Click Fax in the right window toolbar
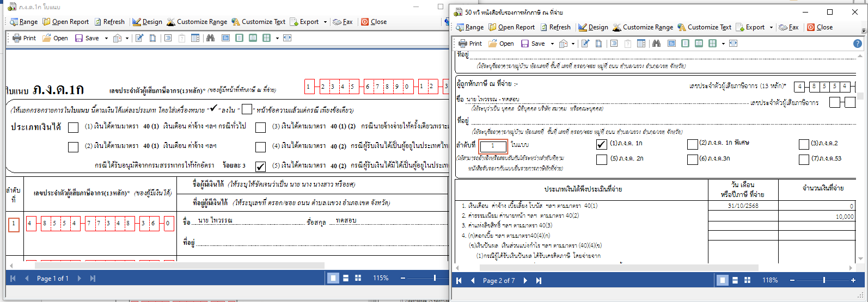This screenshot has width=868, height=302. [x=788, y=27]
